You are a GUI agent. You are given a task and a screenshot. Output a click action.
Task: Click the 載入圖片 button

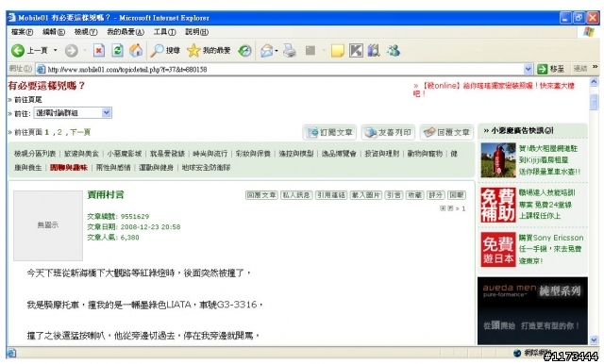[x=365, y=195]
